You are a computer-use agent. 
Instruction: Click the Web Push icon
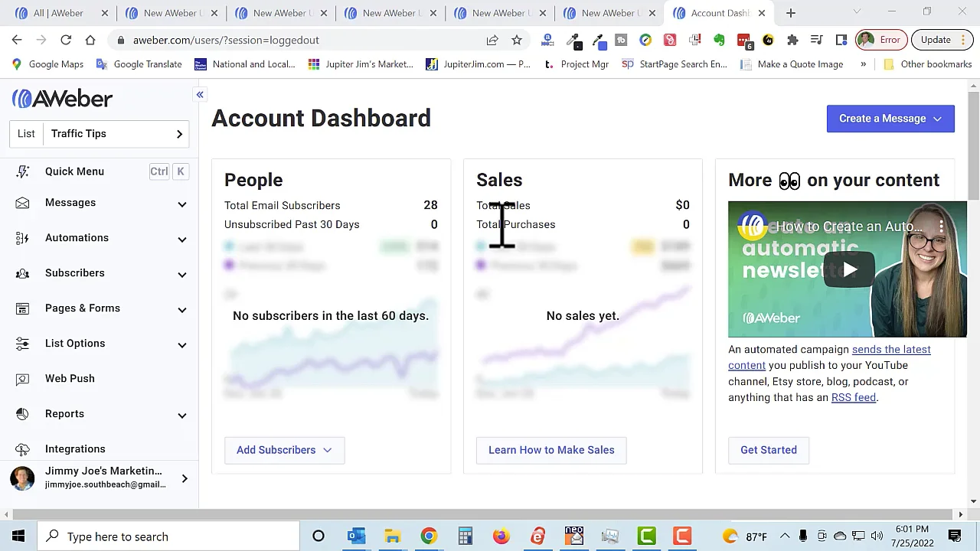click(x=22, y=379)
